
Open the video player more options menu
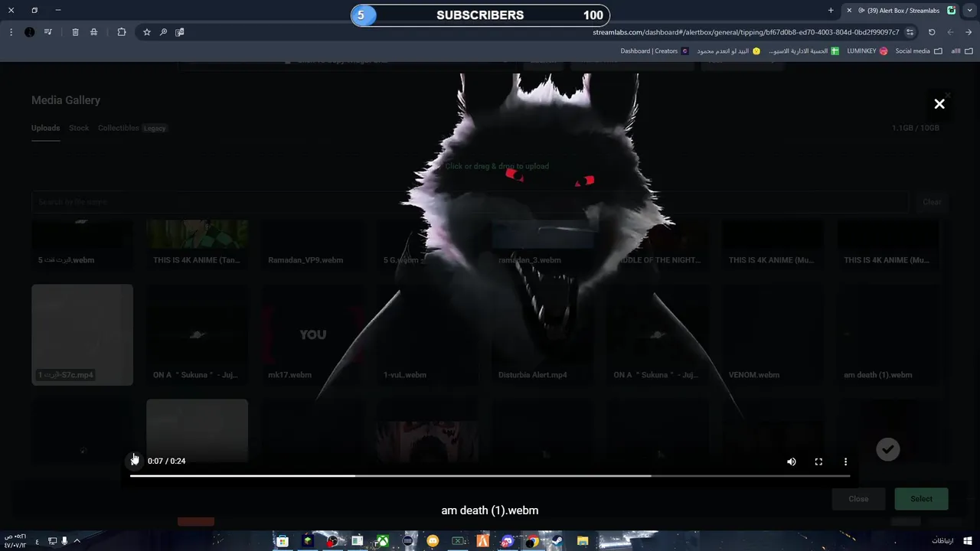point(845,461)
